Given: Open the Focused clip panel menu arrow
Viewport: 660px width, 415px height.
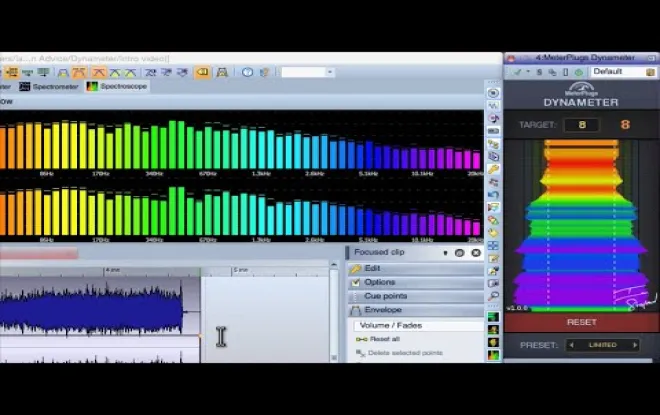Looking at the screenshot, I should (445, 253).
